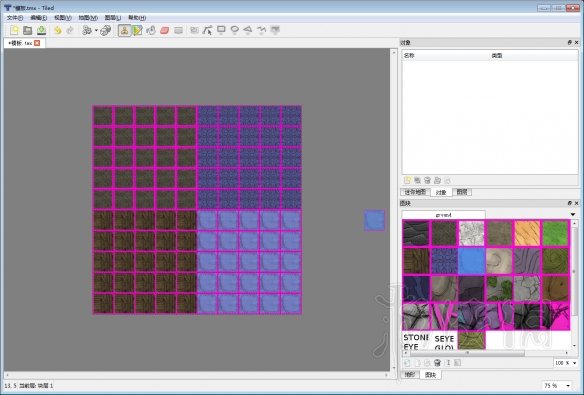
Task: Select the ground tileset tab
Action: (443, 215)
